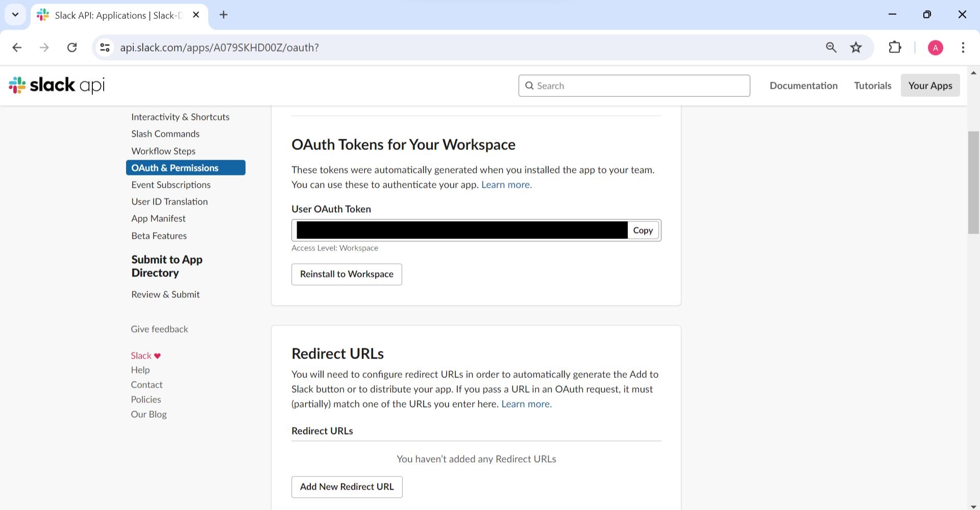Open the browser extensions puzzle icon
Viewport: 980px width, 510px height.
coord(895,47)
